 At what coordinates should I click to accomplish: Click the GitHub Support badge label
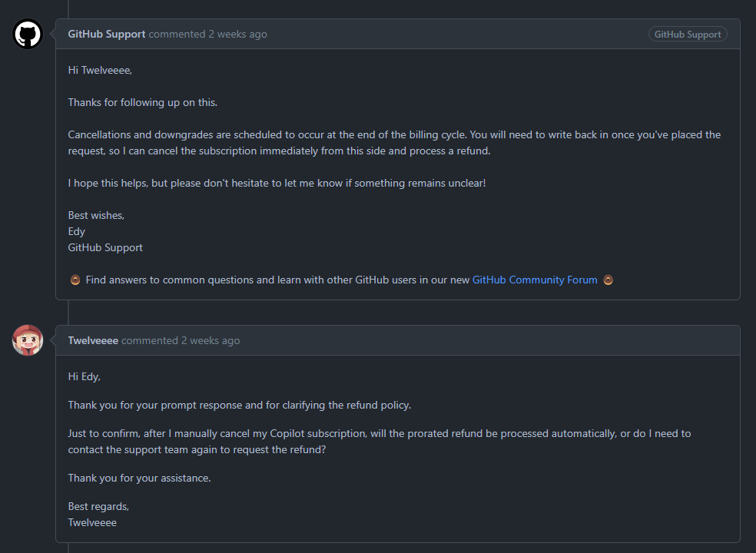pos(688,35)
